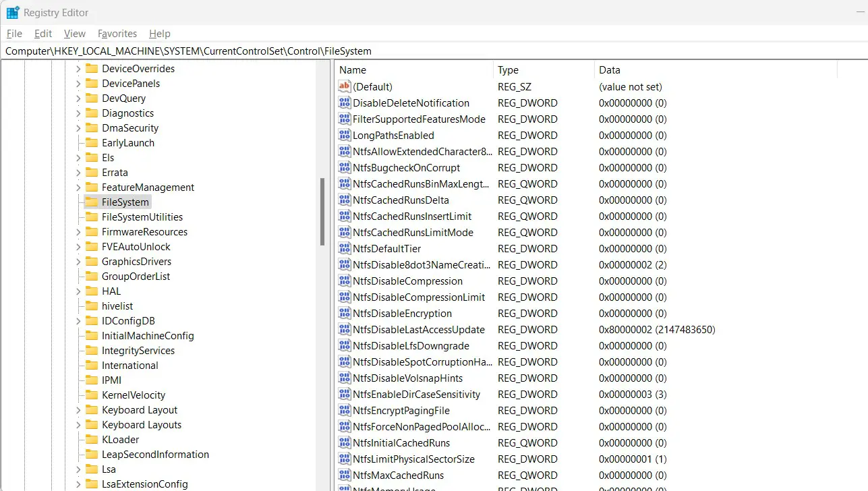Sort values by Type column header
This screenshot has height=491, width=868.
pyautogui.click(x=544, y=70)
